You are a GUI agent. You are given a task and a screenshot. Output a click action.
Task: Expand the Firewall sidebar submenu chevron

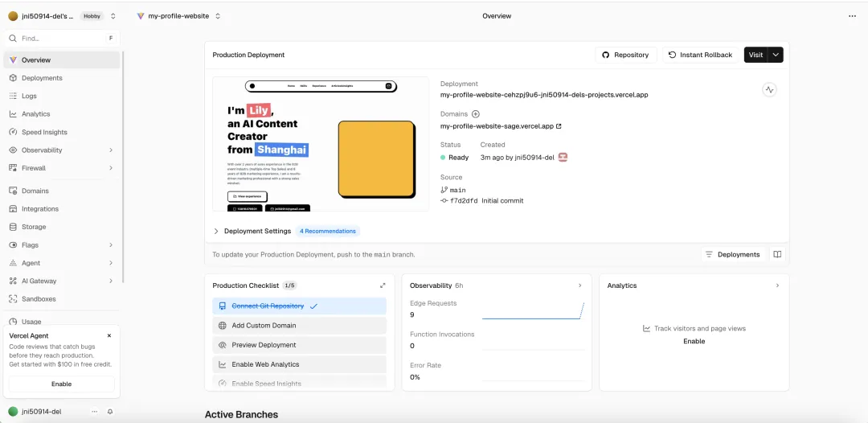click(111, 168)
